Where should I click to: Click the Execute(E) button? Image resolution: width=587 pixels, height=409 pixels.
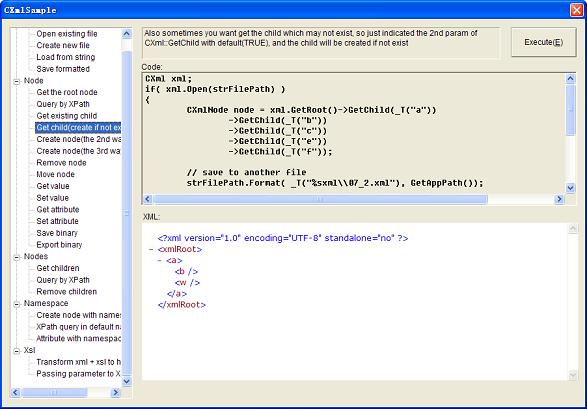(x=543, y=42)
